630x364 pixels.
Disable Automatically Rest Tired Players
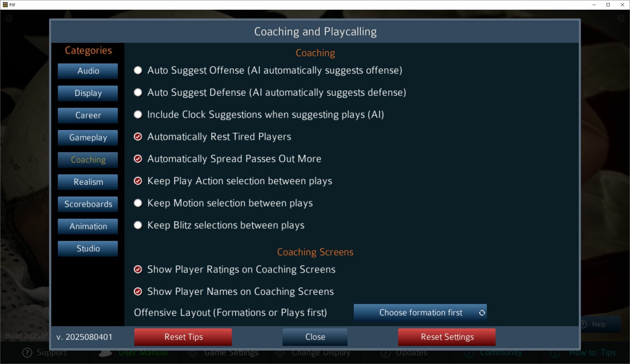click(x=138, y=137)
